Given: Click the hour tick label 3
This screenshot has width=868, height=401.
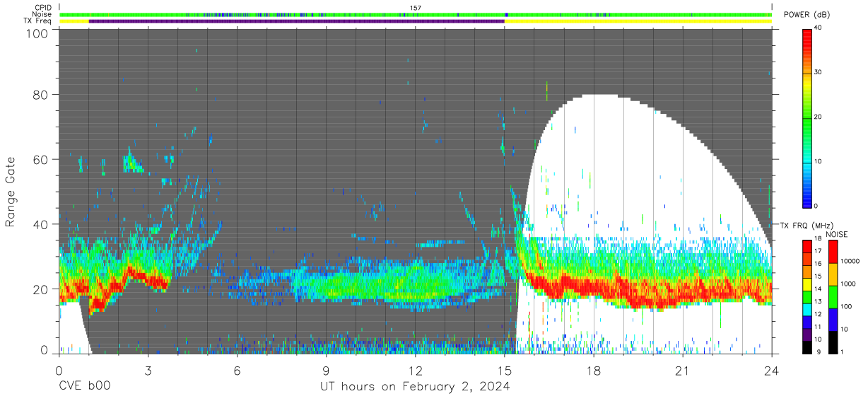Looking at the screenshot, I should [x=148, y=370].
